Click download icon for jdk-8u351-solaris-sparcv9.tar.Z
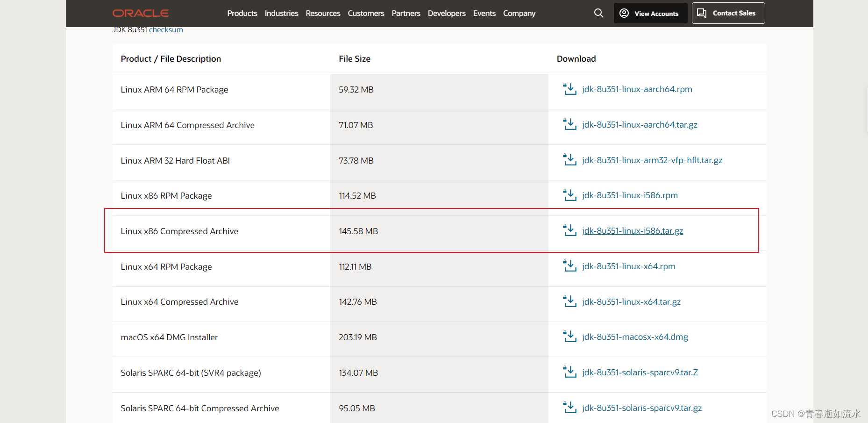 click(x=569, y=372)
